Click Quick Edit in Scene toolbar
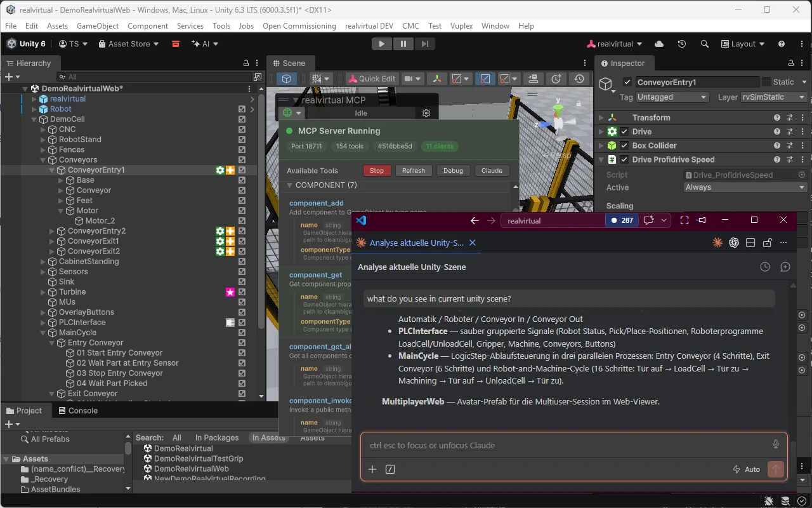 [371, 79]
